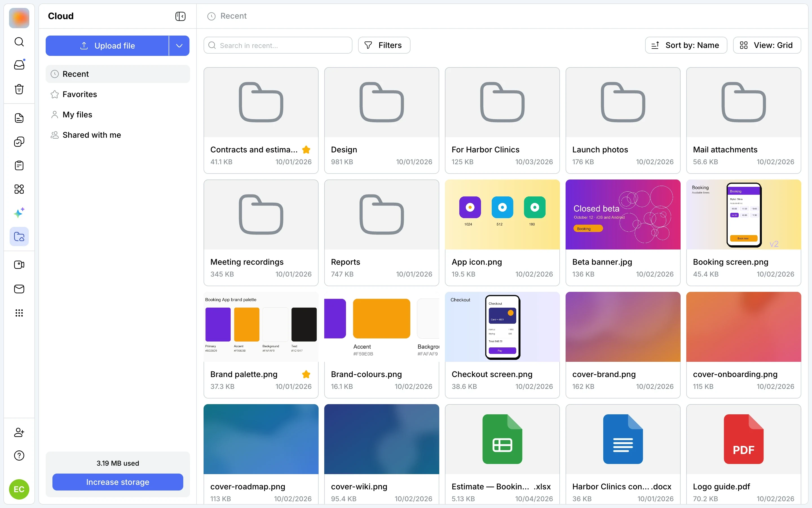Select the Cloud files icon in rail

19,237
